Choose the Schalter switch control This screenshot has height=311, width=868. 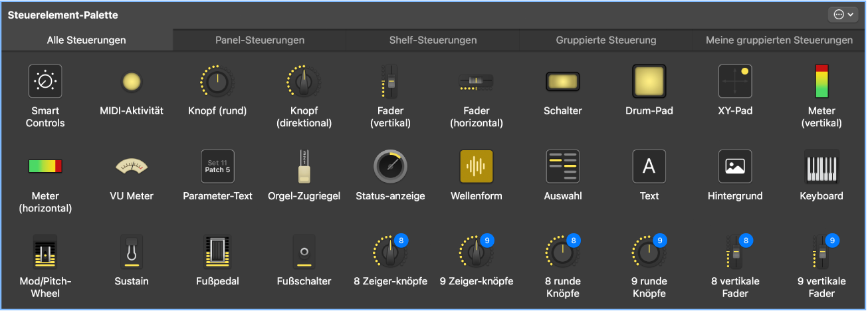click(563, 82)
